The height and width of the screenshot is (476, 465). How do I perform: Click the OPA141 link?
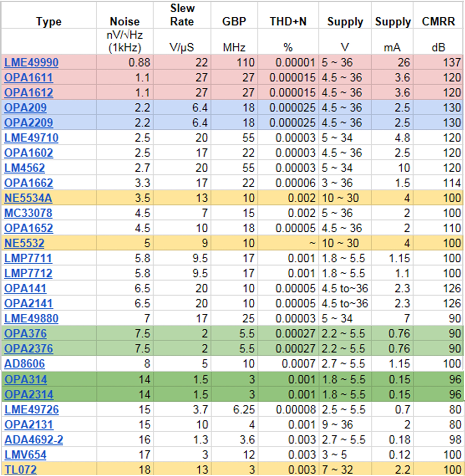tap(25, 289)
